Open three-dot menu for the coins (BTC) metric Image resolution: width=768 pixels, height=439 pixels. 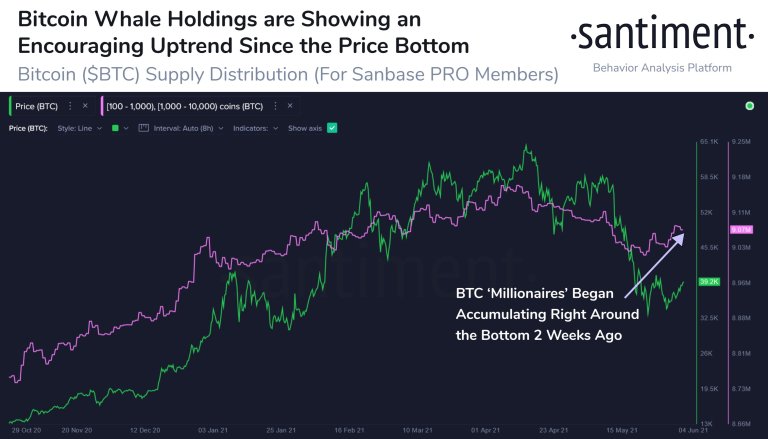coord(275,106)
